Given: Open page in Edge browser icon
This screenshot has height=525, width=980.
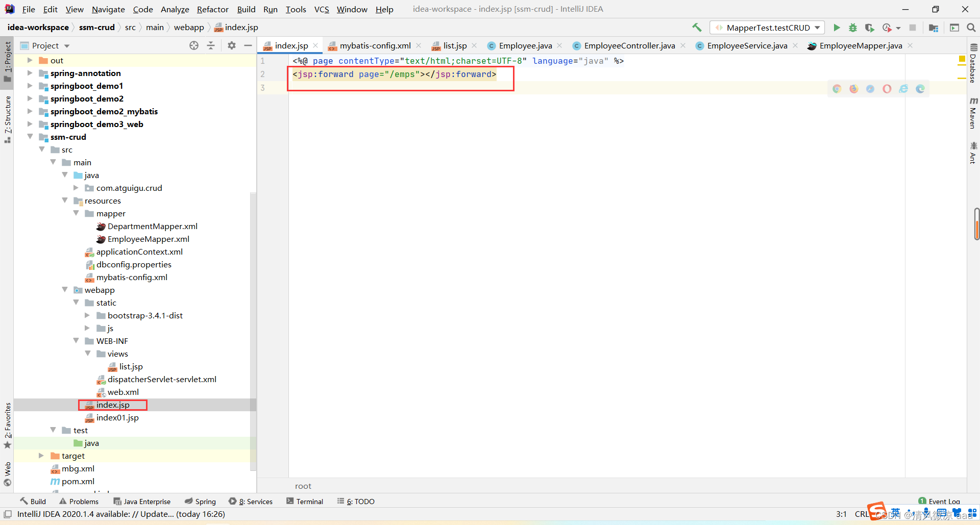Looking at the screenshot, I should pos(920,89).
